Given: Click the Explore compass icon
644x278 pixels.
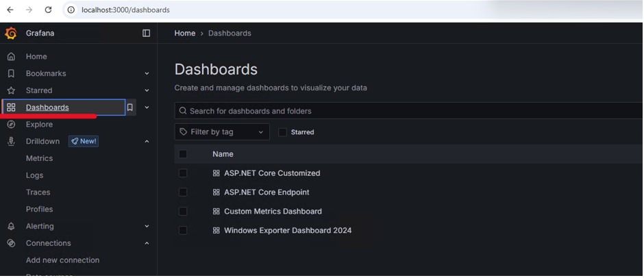Looking at the screenshot, I should coord(11,125).
